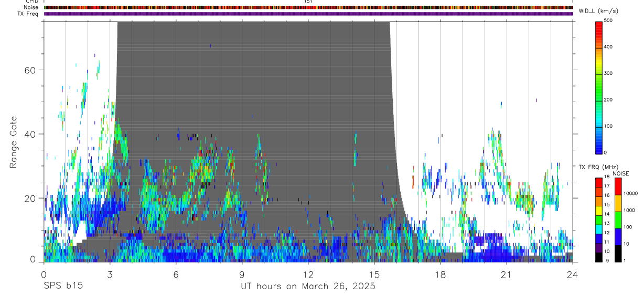Click the 10000 label on NOISE legend

coord(630,193)
